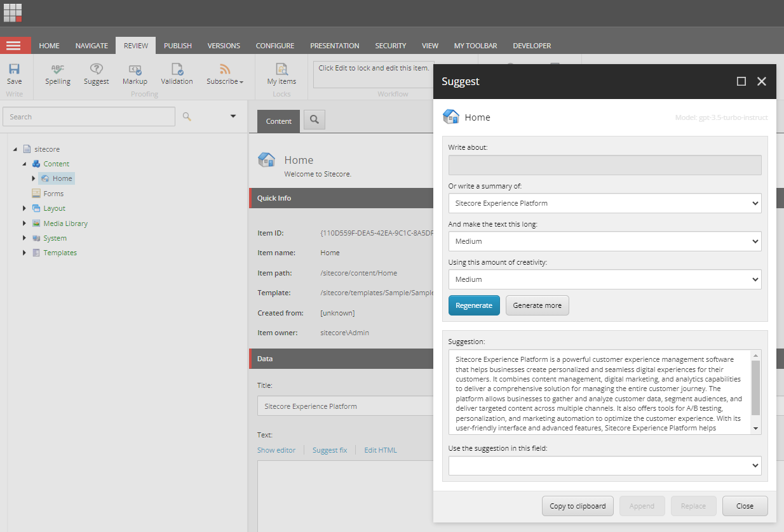The image size is (784, 532).
Task: Open the text length dropdown set to Medium
Action: pos(605,241)
